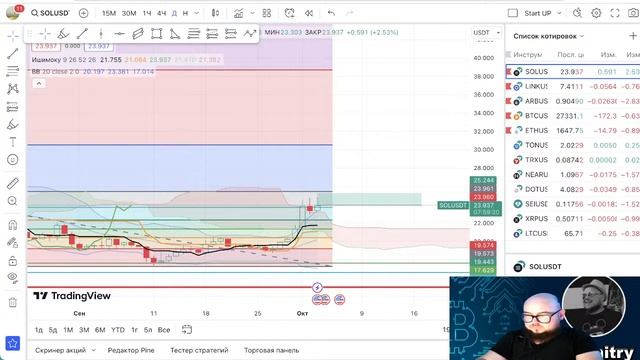
Task: Toggle the red flag on BTCUS row
Action: pyautogui.click(x=509, y=116)
